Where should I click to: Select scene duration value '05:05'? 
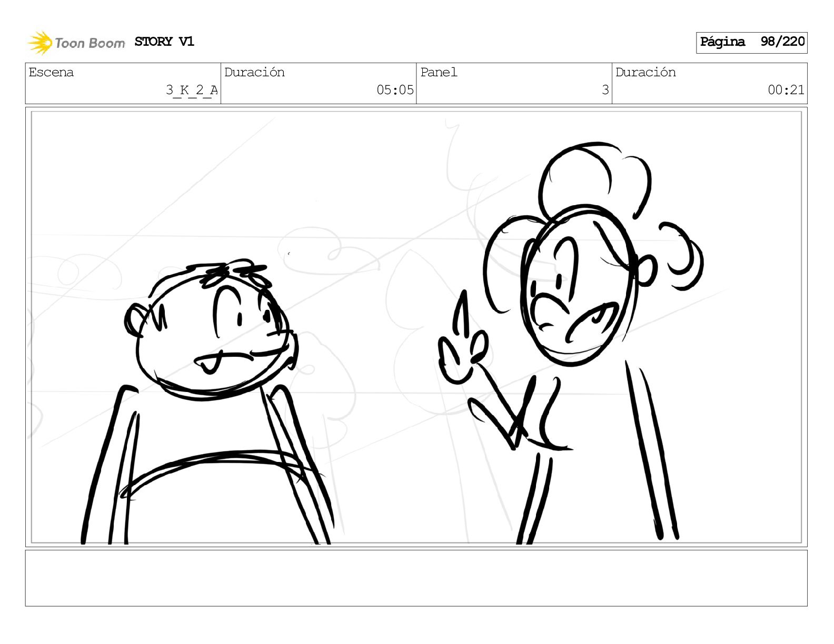coord(395,90)
